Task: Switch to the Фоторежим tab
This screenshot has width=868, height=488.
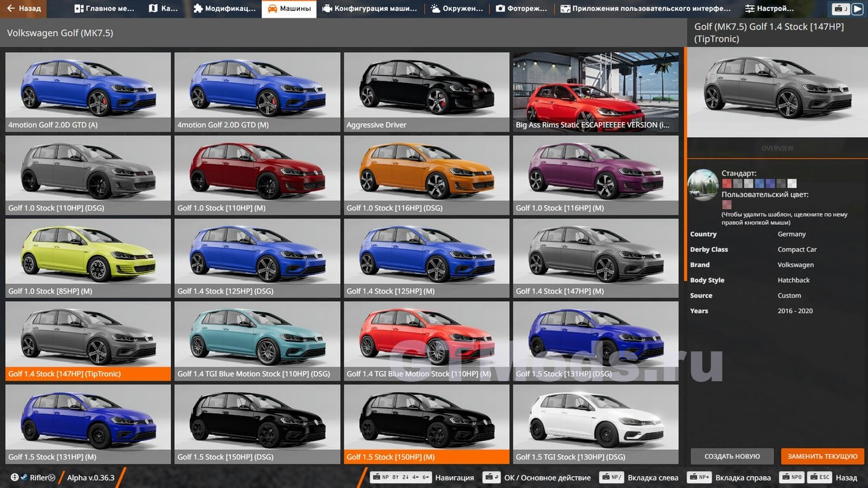Action: (521, 9)
